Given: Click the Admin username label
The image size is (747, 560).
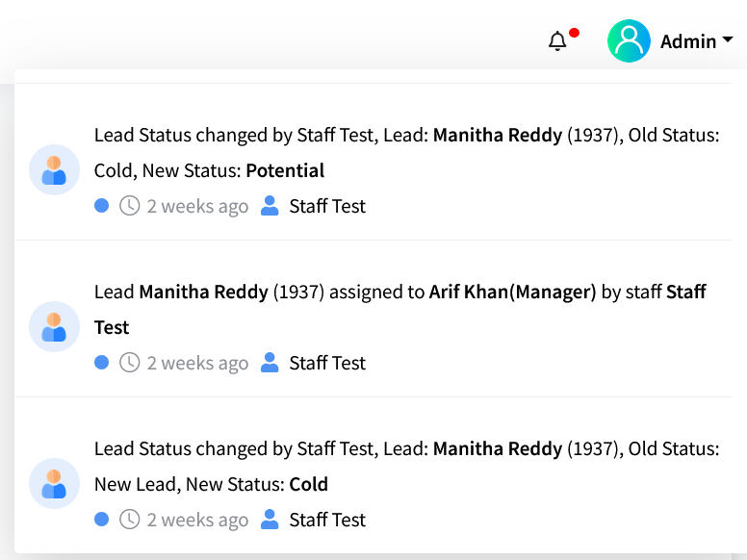Looking at the screenshot, I should (687, 41).
